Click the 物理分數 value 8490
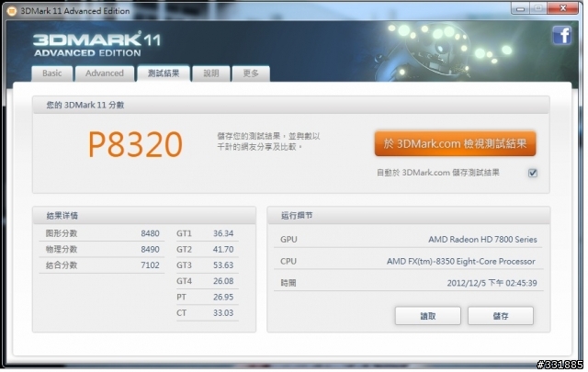Screen dimensions: 588x372 [150, 249]
